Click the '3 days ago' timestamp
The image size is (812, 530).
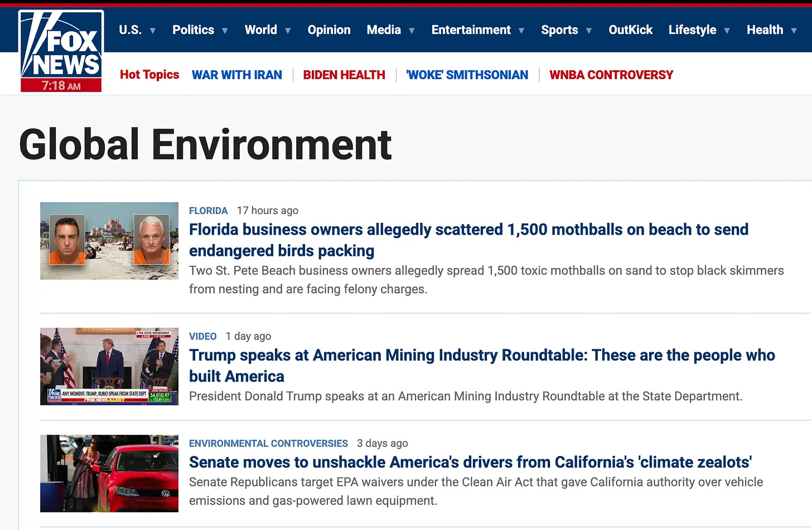point(383,444)
